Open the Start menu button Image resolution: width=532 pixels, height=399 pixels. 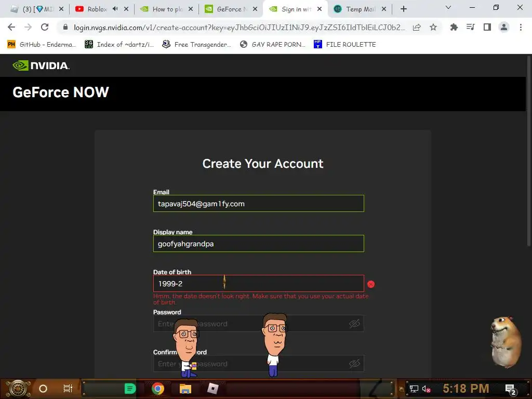pos(18,389)
